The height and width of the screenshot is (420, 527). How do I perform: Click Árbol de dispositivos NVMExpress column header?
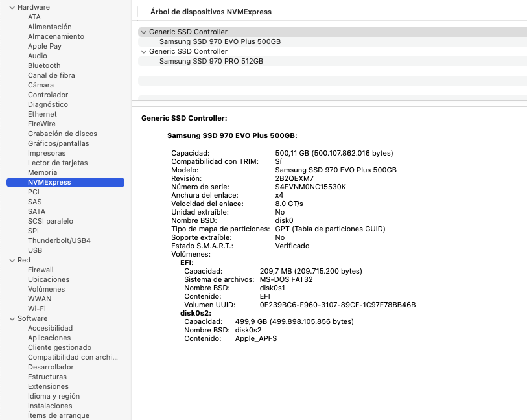coord(211,12)
